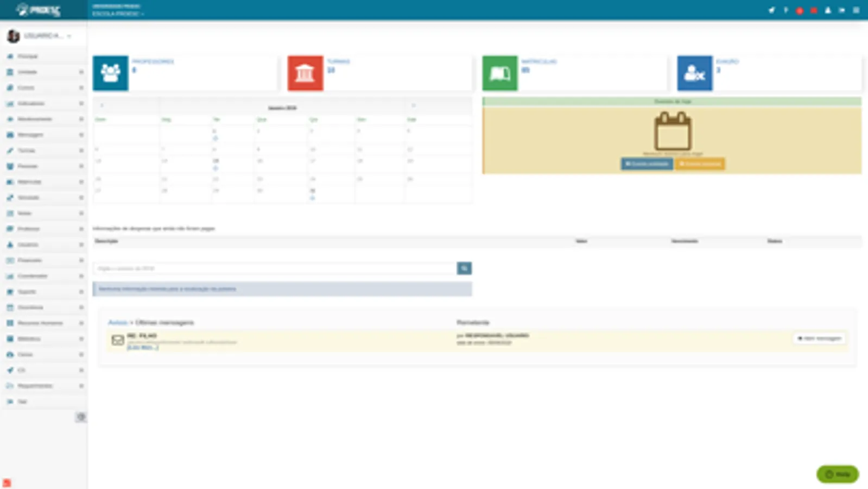The width and height of the screenshot is (868, 489).
Task: Open the hamburger menu icon at top right
Action: point(856,10)
